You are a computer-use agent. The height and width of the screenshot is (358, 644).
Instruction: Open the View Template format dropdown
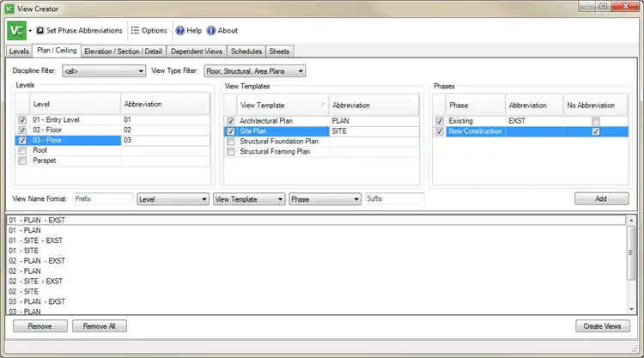249,199
